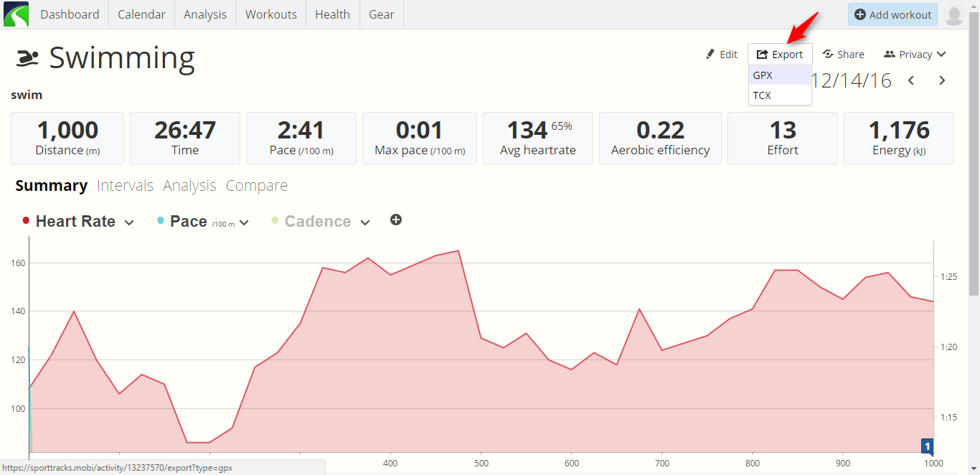Choose TCX export format
This screenshot has height=475, width=980.
point(780,95)
